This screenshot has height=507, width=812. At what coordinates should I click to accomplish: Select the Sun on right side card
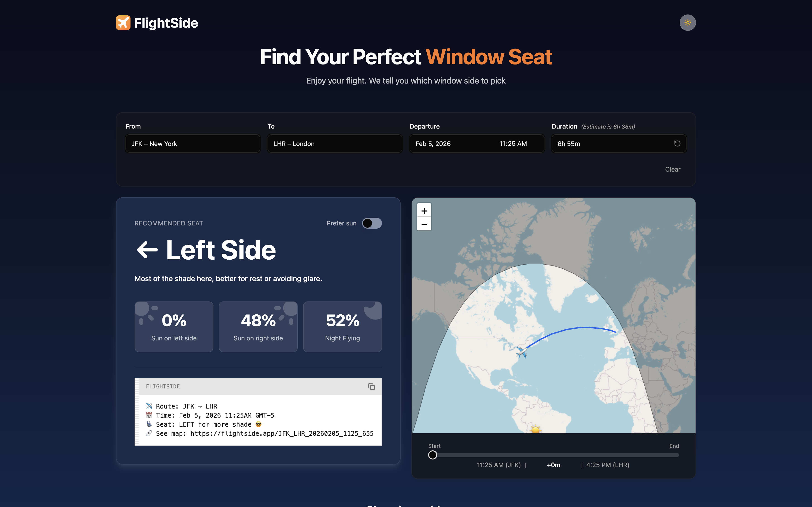point(258,327)
